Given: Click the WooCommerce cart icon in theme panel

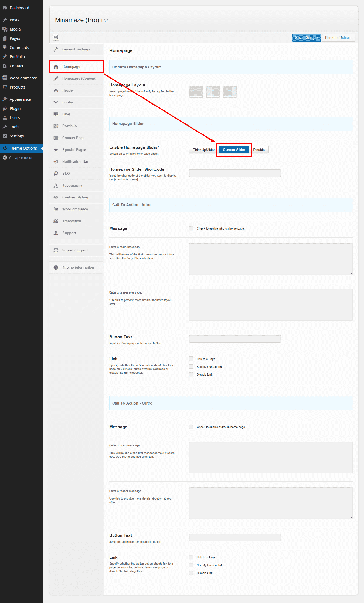Looking at the screenshot, I should click(x=56, y=209).
